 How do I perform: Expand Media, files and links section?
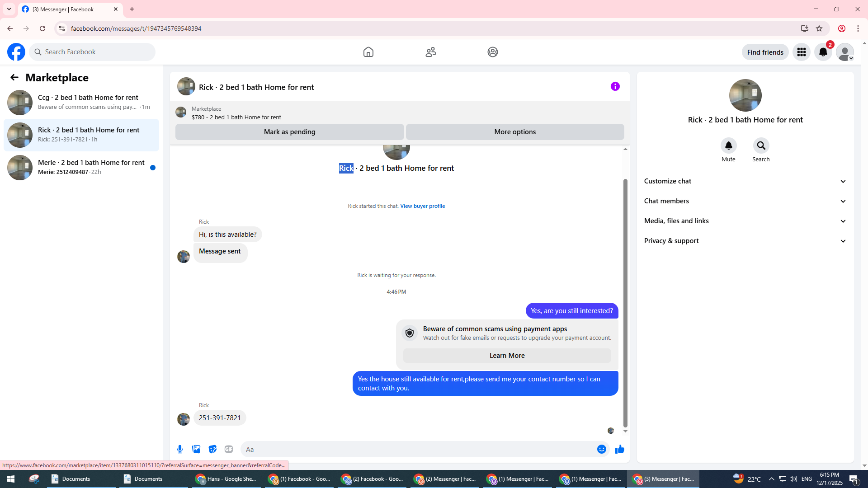pyautogui.click(x=745, y=221)
